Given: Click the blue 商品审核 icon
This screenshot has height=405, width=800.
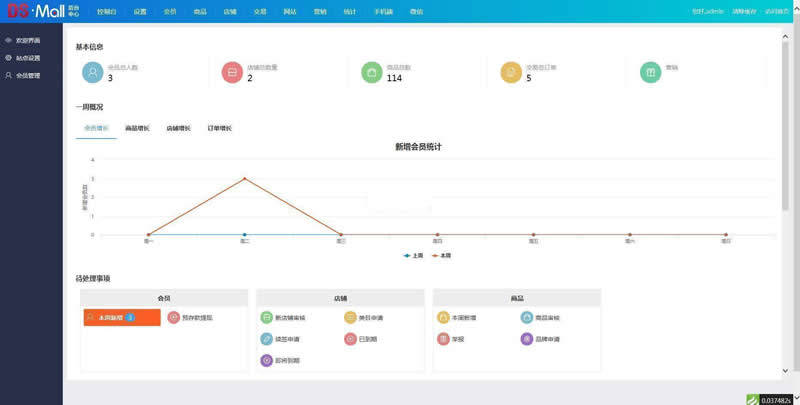Looking at the screenshot, I should pyautogui.click(x=527, y=317).
